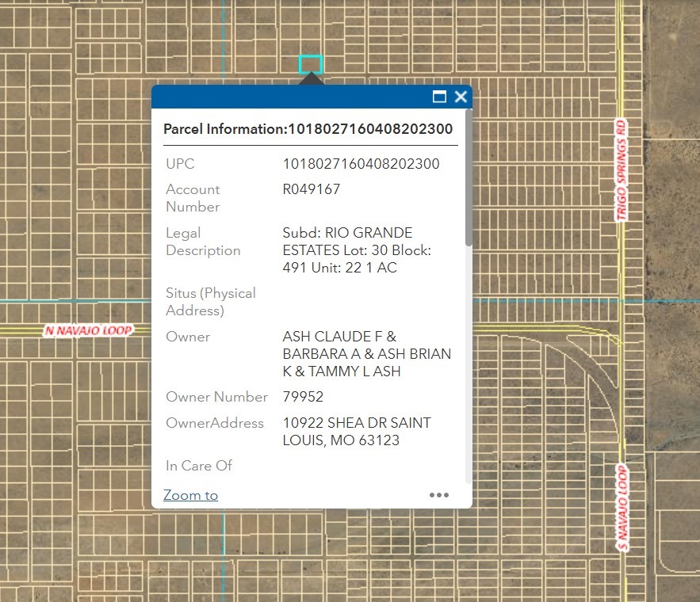
Task: Click the Situs (Physical Address) label
Action: click(x=210, y=302)
